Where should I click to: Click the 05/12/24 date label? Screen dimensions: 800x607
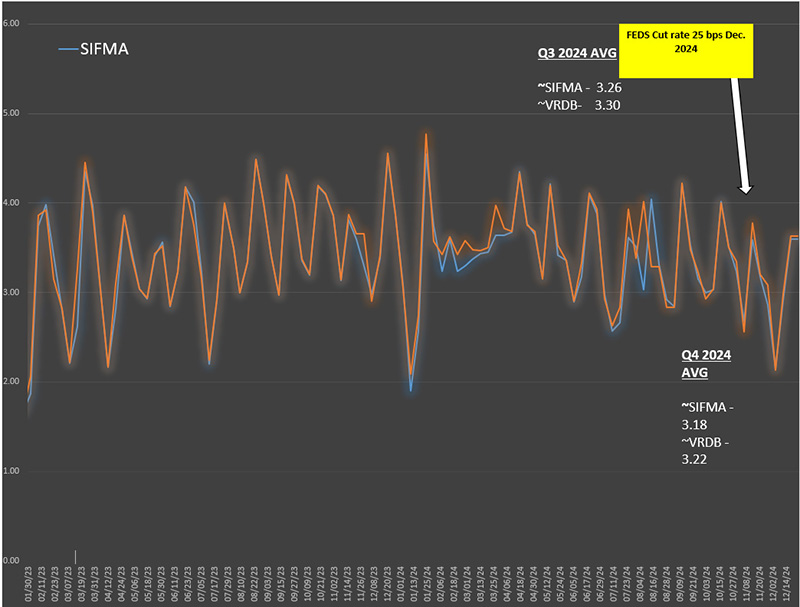[x=547, y=584]
